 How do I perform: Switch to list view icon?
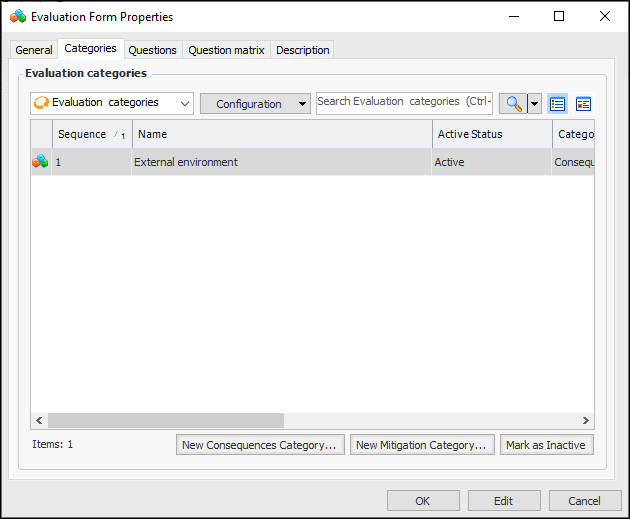click(x=557, y=104)
